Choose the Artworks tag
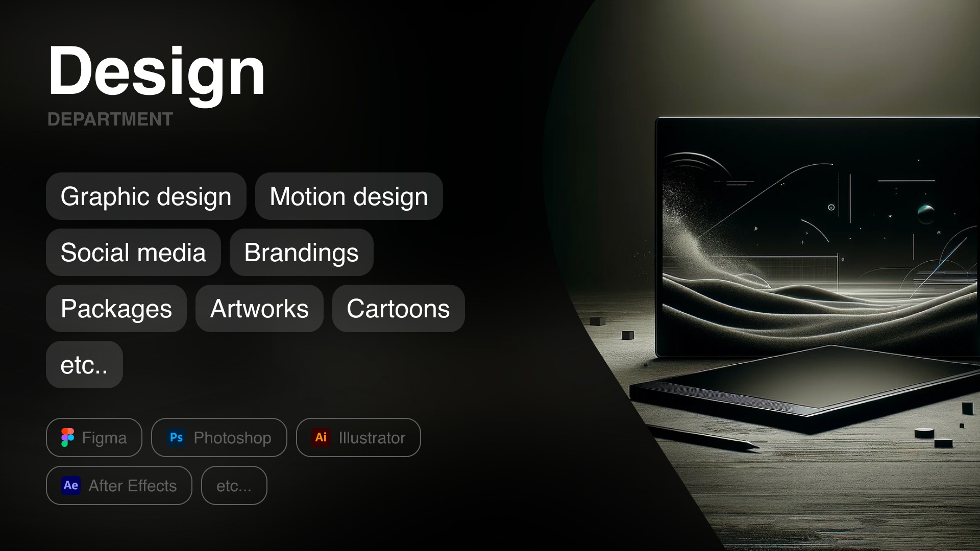 [x=259, y=309]
